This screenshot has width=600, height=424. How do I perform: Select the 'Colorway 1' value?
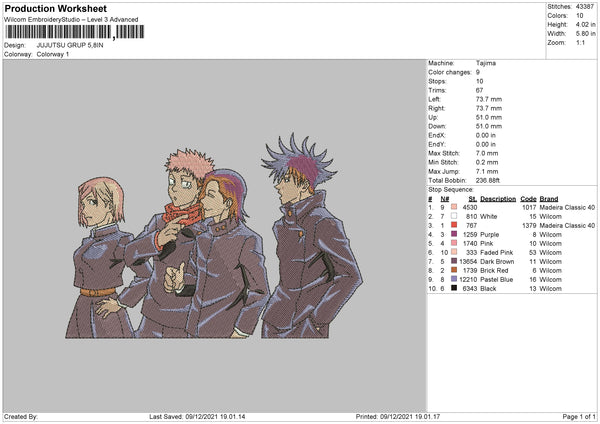[x=53, y=54]
